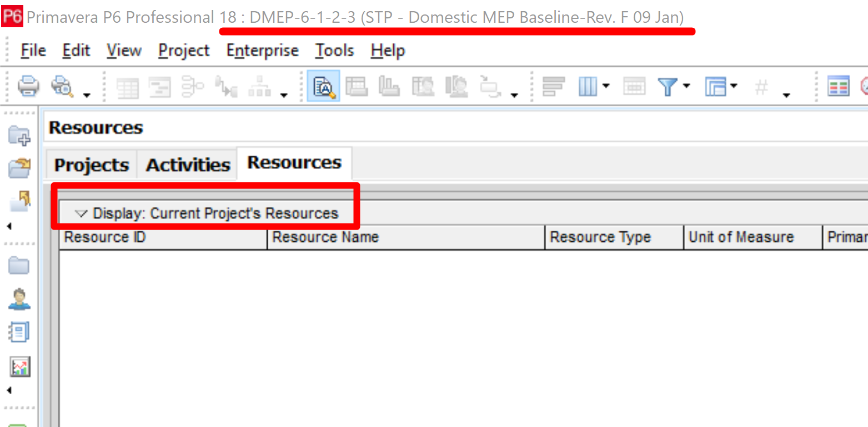
Task: Open the Project menu
Action: coord(184,51)
